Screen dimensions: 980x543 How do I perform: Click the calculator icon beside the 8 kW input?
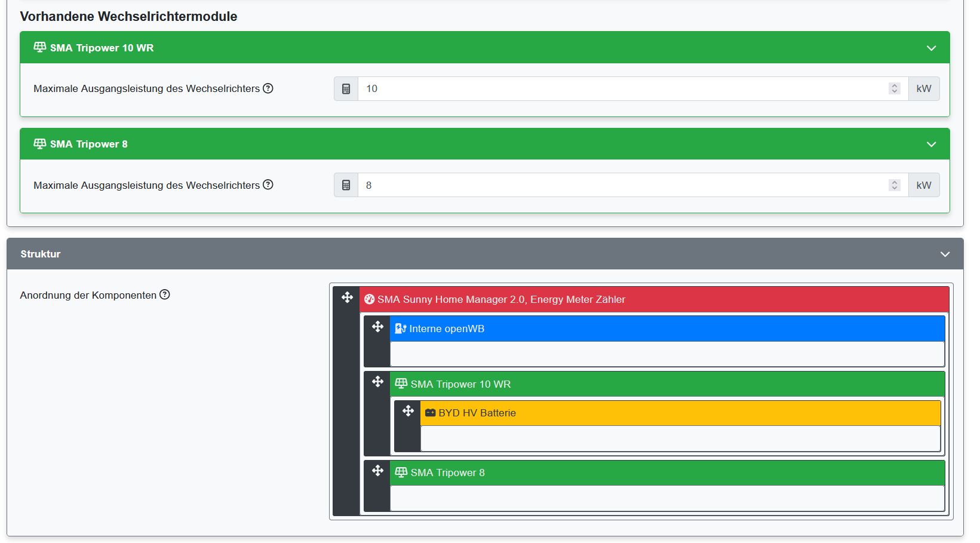pyautogui.click(x=345, y=185)
